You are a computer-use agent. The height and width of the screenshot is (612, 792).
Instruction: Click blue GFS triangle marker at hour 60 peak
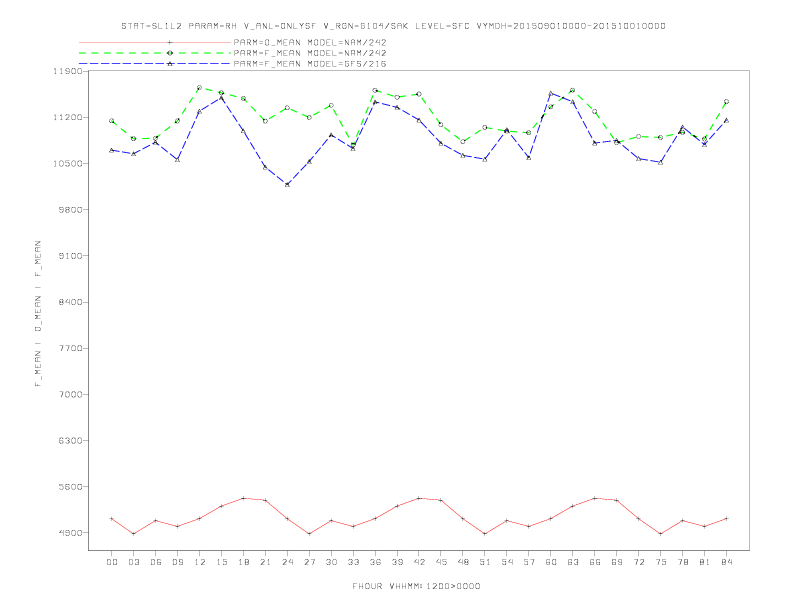(x=551, y=93)
